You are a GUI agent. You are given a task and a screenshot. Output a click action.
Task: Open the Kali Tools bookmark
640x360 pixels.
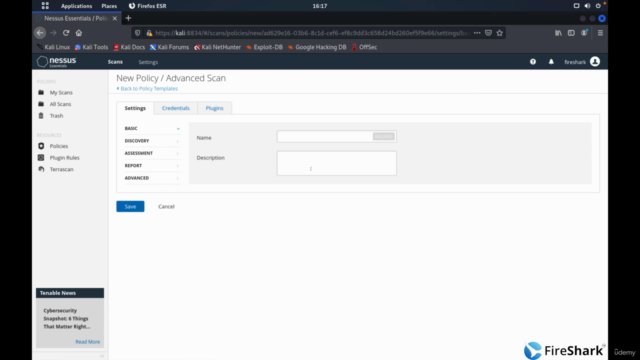pos(91,47)
